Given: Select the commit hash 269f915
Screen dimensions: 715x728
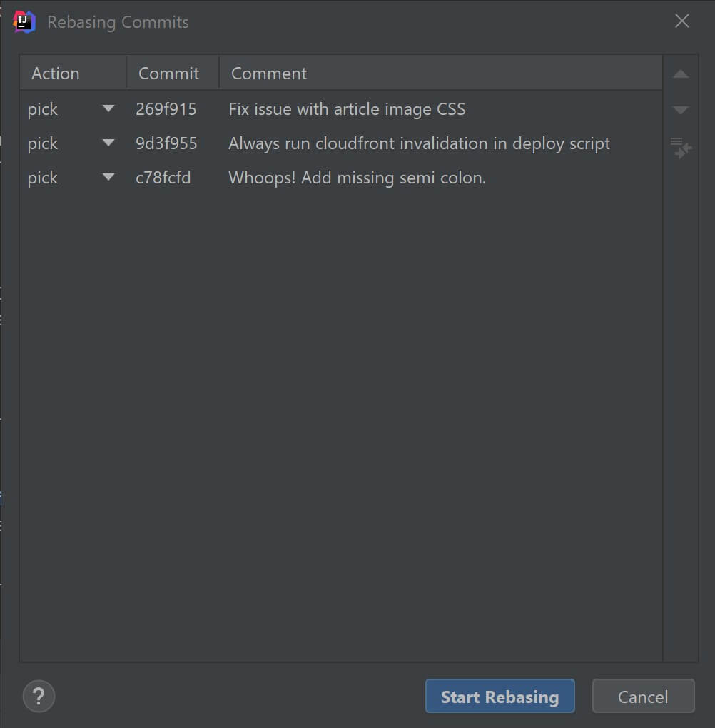Looking at the screenshot, I should click(166, 109).
